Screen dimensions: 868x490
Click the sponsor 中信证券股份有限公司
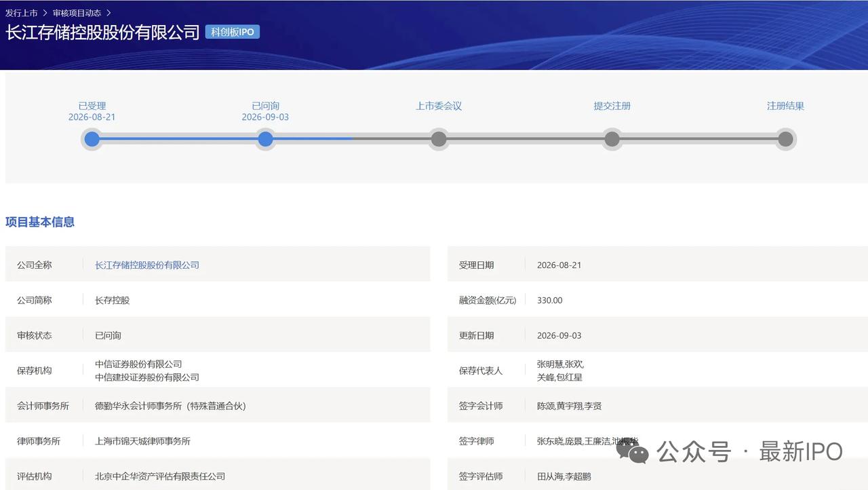pyautogui.click(x=138, y=364)
